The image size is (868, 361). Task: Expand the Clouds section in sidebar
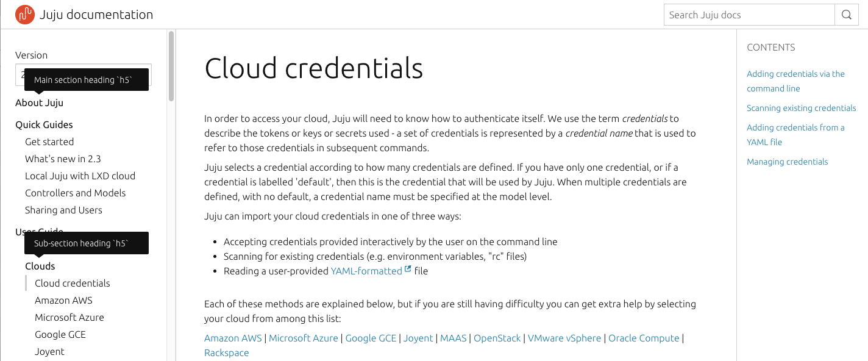[x=40, y=266]
